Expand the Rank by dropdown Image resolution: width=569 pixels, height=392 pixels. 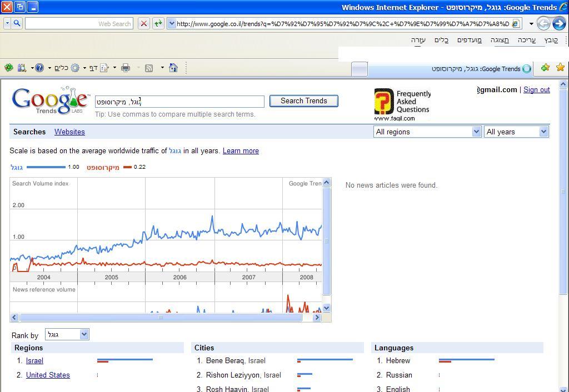[x=67, y=334]
